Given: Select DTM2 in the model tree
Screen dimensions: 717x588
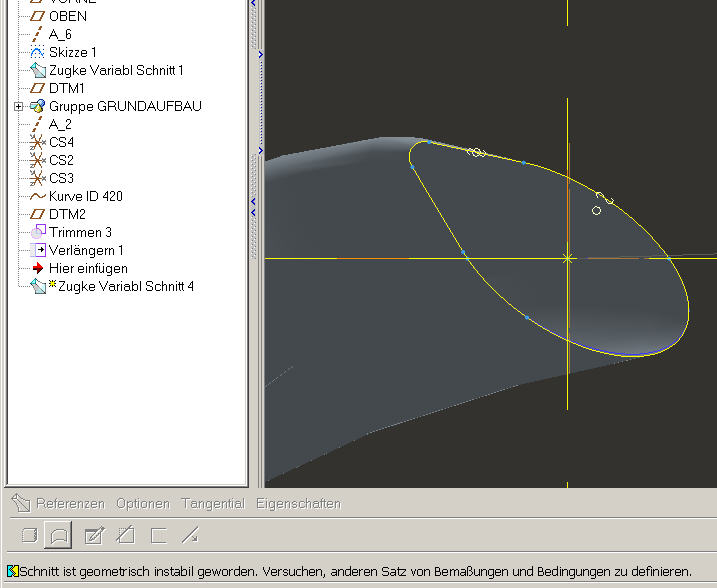Looking at the screenshot, I should point(67,214).
